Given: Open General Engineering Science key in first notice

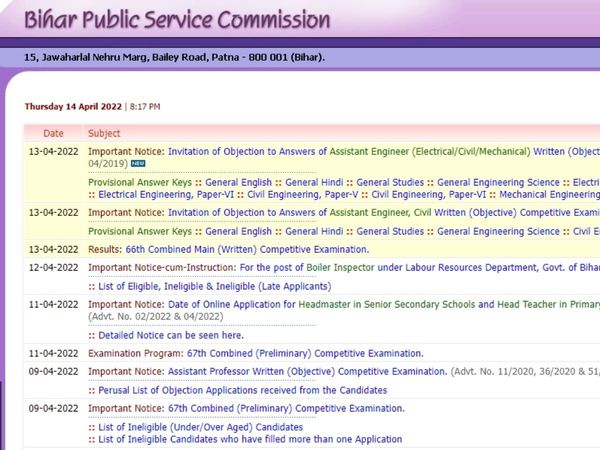Looking at the screenshot, I should [x=498, y=183].
